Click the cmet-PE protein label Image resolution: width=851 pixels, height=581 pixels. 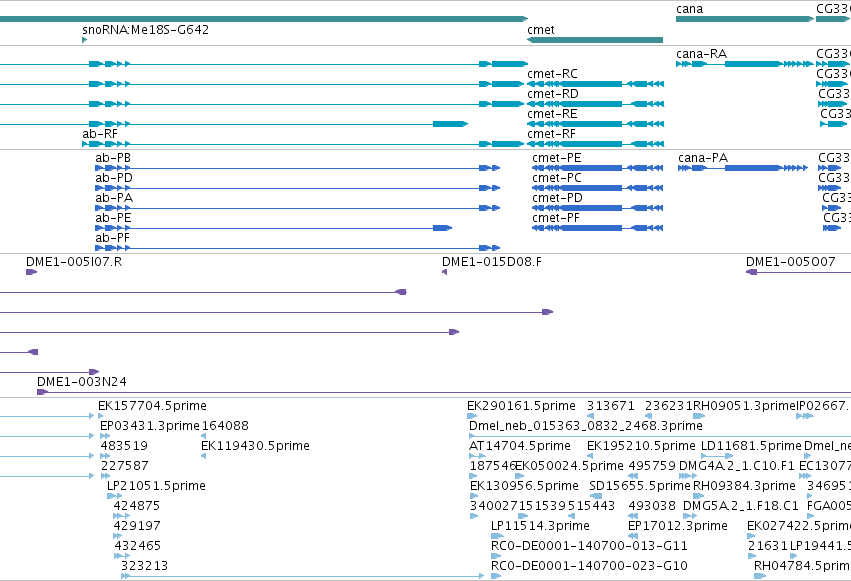(x=557, y=158)
